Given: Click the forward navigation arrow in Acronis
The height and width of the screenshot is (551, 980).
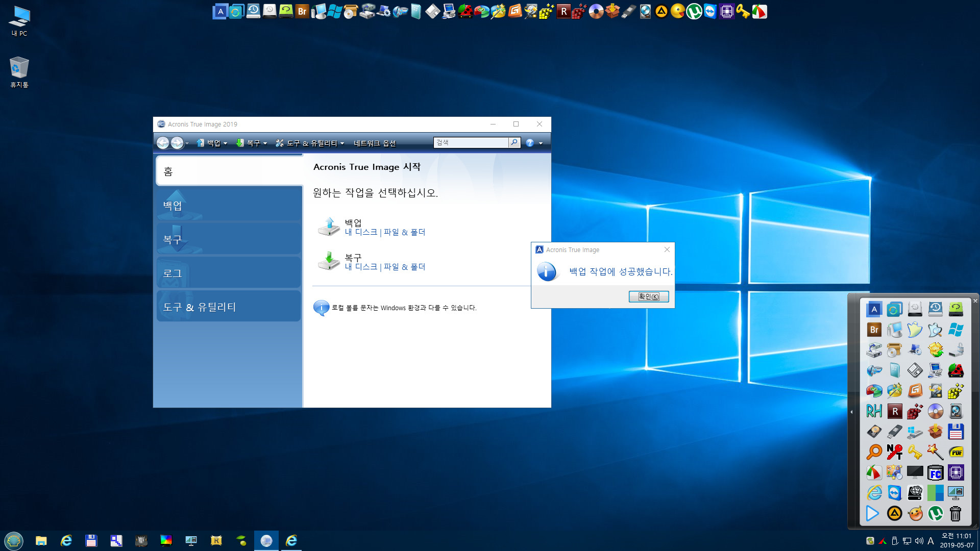Looking at the screenshot, I should (x=177, y=143).
